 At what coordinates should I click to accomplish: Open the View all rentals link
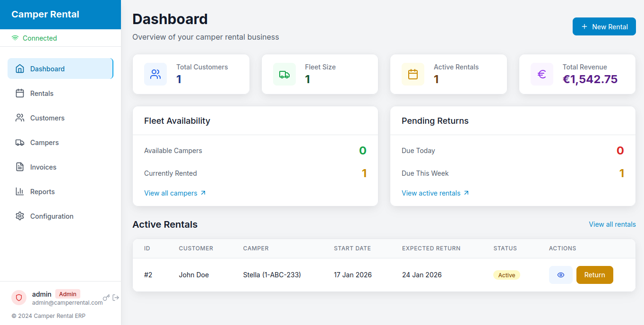click(612, 224)
